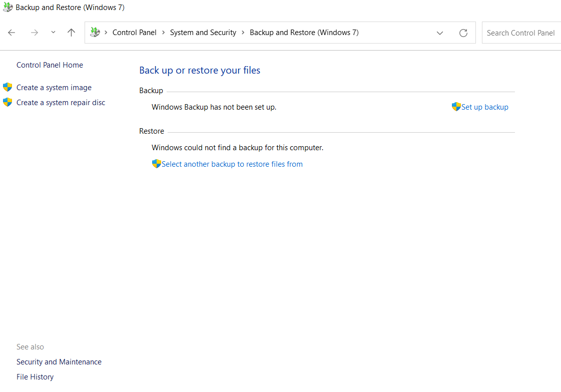Image resolution: width=561 pixels, height=392 pixels.
Task: Click shield icon beside Set up backup
Action: tap(456, 107)
